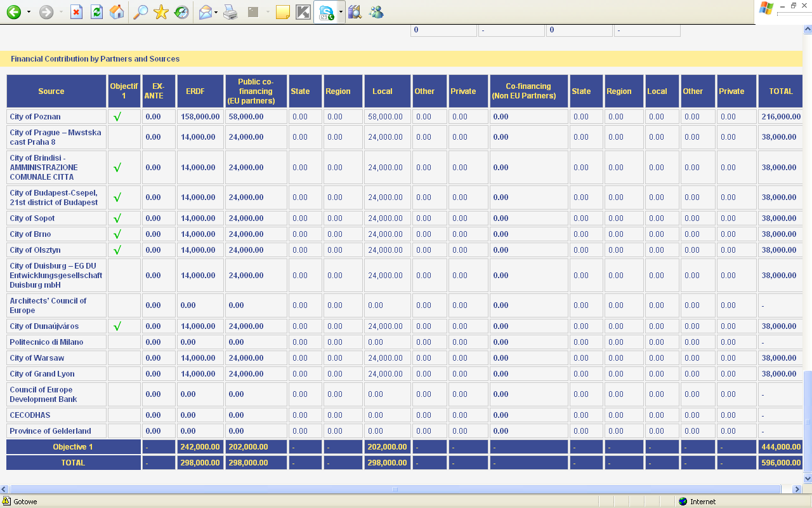The width and height of the screenshot is (812, 508).
Task: Click the horizontal scrollbar left arrow
Action: 4,490
